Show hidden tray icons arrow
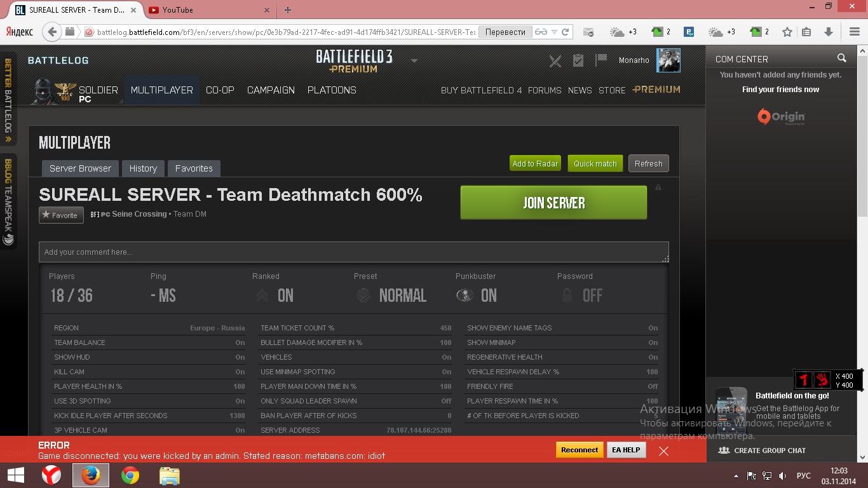 736,475
